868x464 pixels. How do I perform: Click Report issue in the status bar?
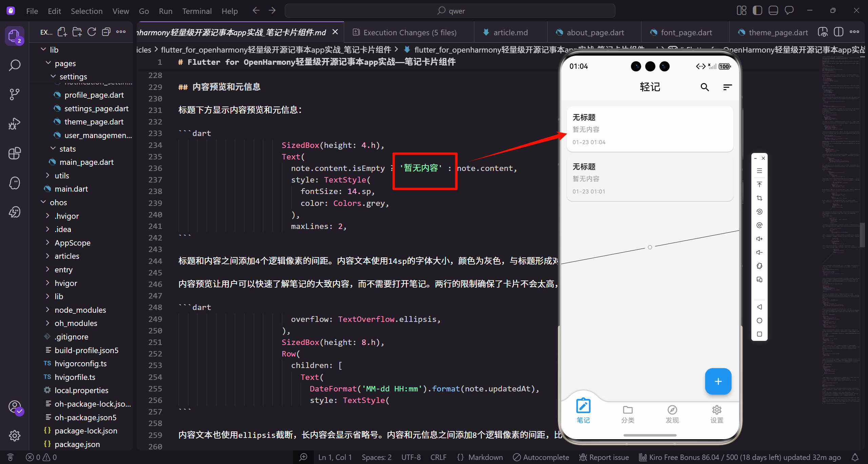pyautogui.click(x=604, y=457)
